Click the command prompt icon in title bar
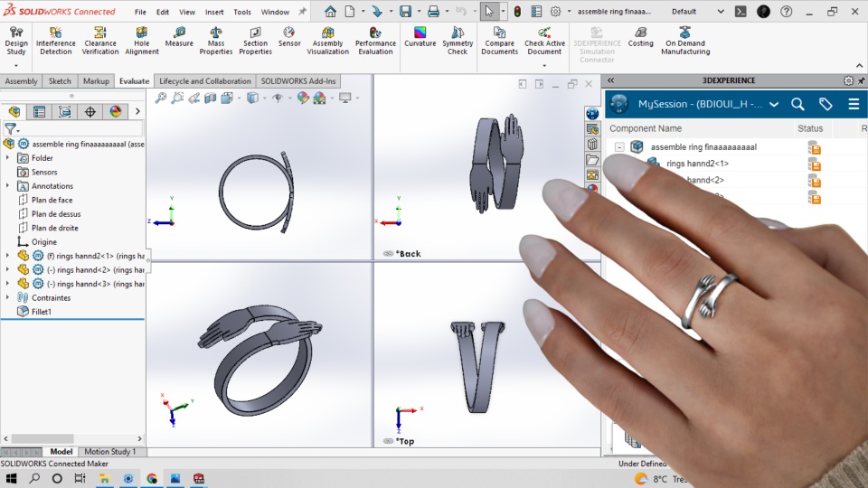Image resolution: width=868 pixels, height=488 pixels. [x=741, y=11]
